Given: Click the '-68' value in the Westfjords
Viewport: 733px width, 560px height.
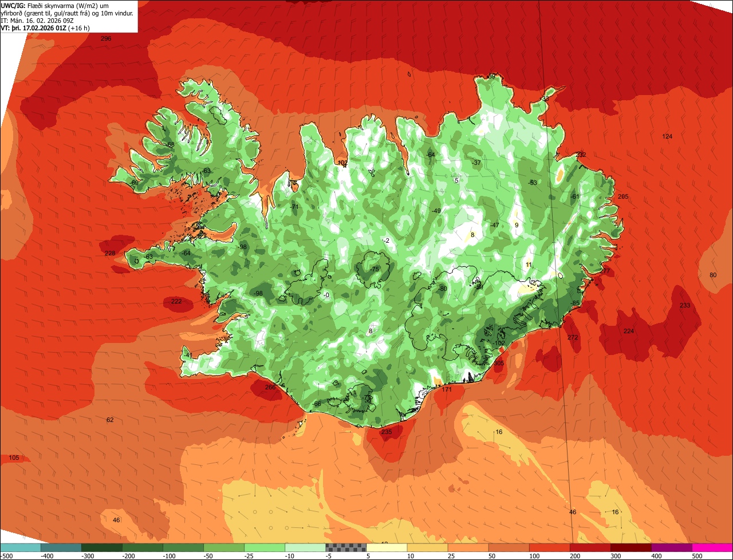Looking at the screenshot, I should coord(170,144).
